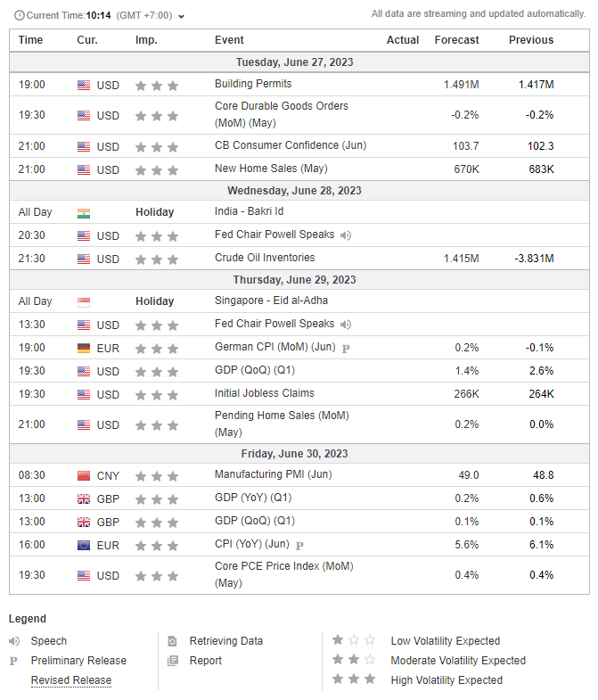Click the preliminary icon beside German CPI
Image resolution: width=598 pixels, height=700 pixels.
346,349
